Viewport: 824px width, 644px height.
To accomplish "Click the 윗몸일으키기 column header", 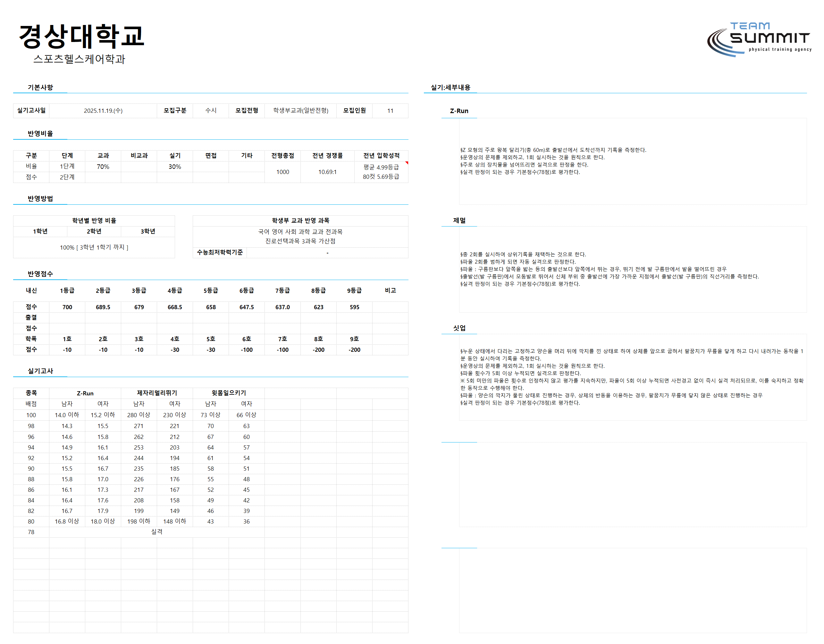I will coord(229,393).
